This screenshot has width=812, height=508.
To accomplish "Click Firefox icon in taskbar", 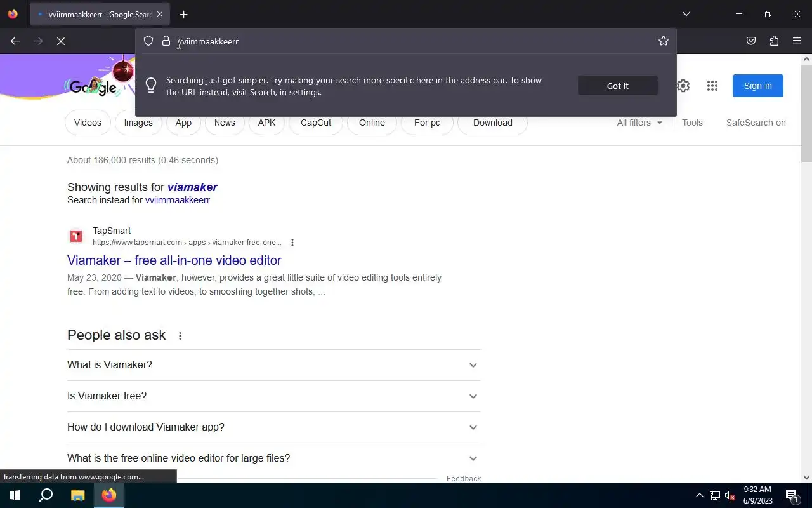I will (x=109, y=495).
